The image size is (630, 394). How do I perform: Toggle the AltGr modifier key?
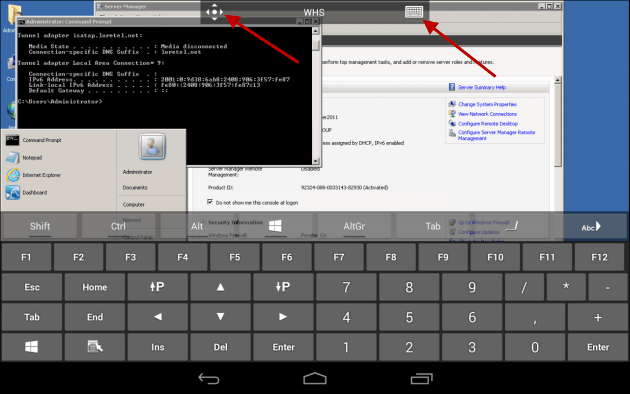pyautogui.click(x=354, y=226)
